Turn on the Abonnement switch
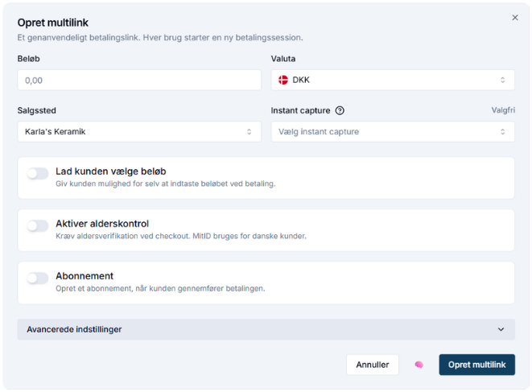Viewport: 532px width, 392px height. (x=38, y=278)
